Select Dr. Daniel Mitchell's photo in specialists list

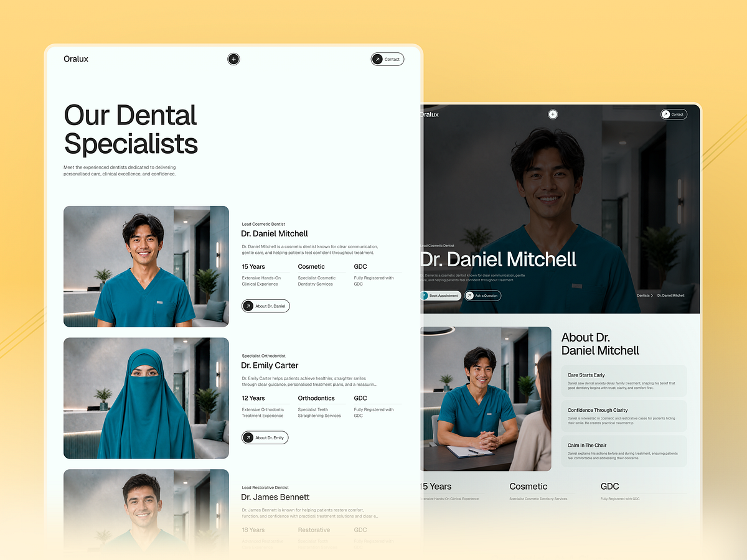point(146,266)
